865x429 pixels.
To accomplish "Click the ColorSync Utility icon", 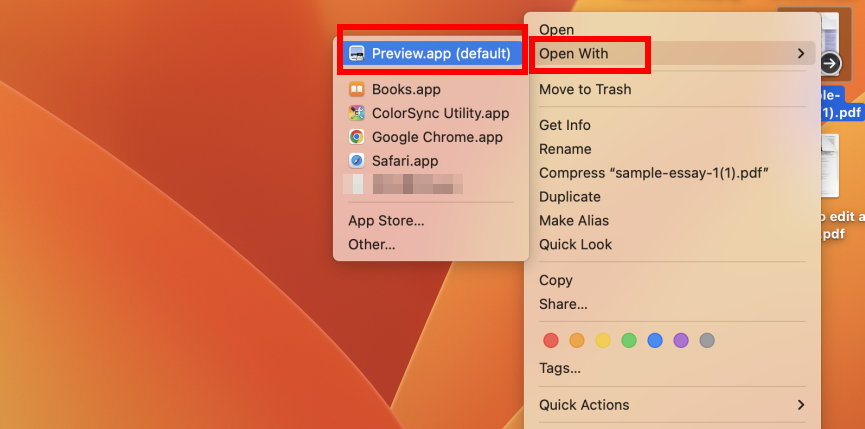I will pyautogui.click(x=357, y=113).
